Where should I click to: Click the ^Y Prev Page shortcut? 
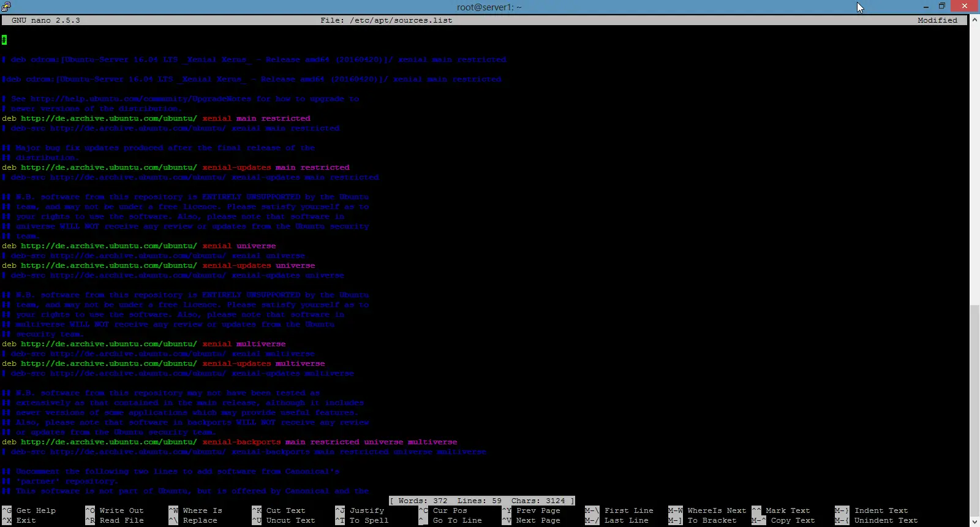[x=531, y=510]
